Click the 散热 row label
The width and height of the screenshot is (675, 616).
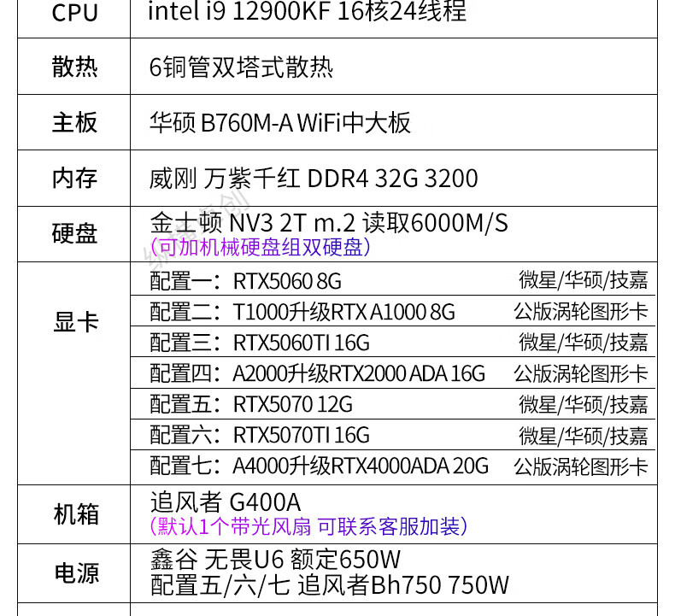74,67
